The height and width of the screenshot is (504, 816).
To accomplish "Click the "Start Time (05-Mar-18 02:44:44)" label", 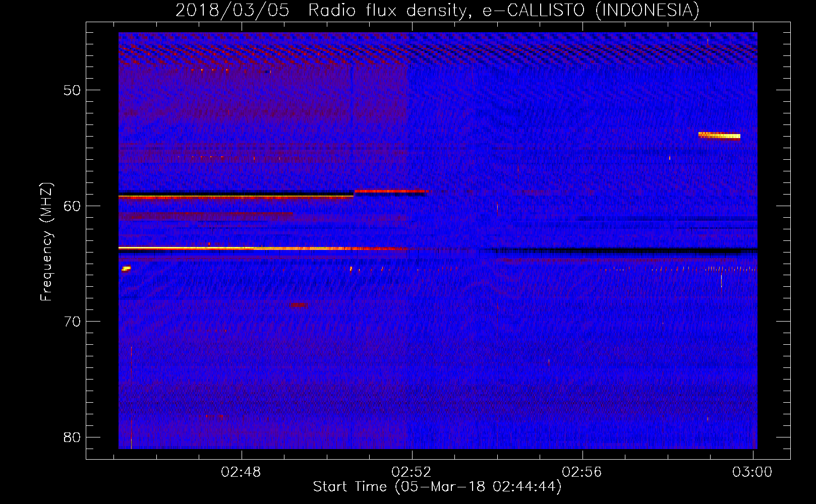I will coord(437,487).
